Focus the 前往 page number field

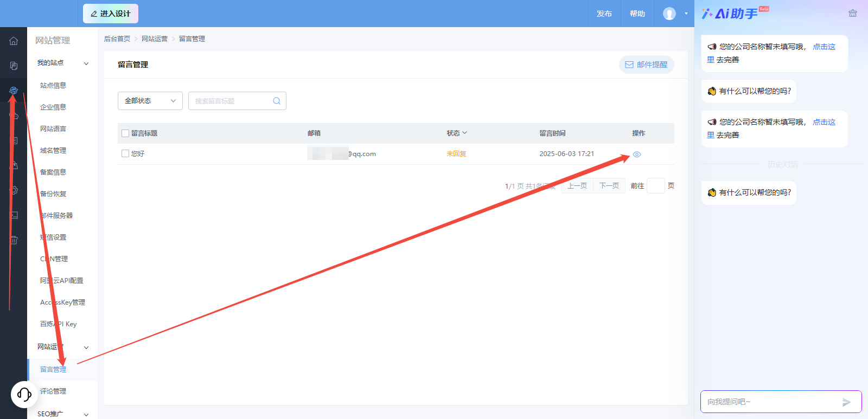(656, 186)
